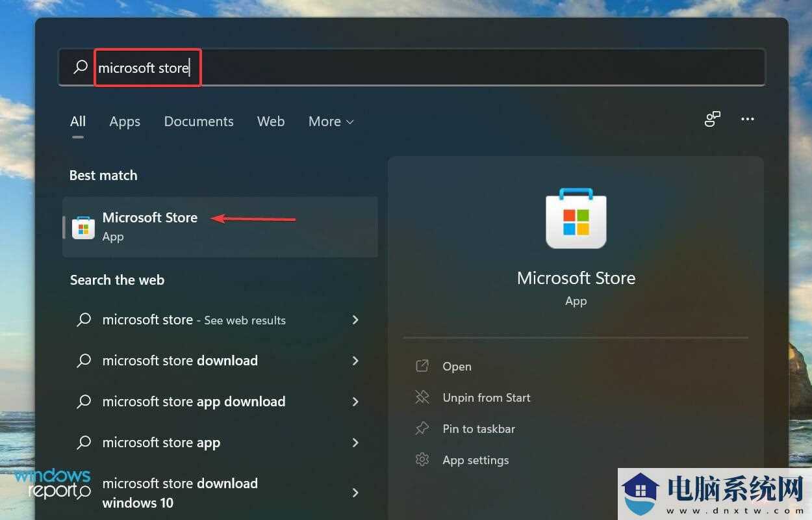Screen dimensions: 812x520
Task: Expand the More filter dropdown
Action: (x=331, y=122)
